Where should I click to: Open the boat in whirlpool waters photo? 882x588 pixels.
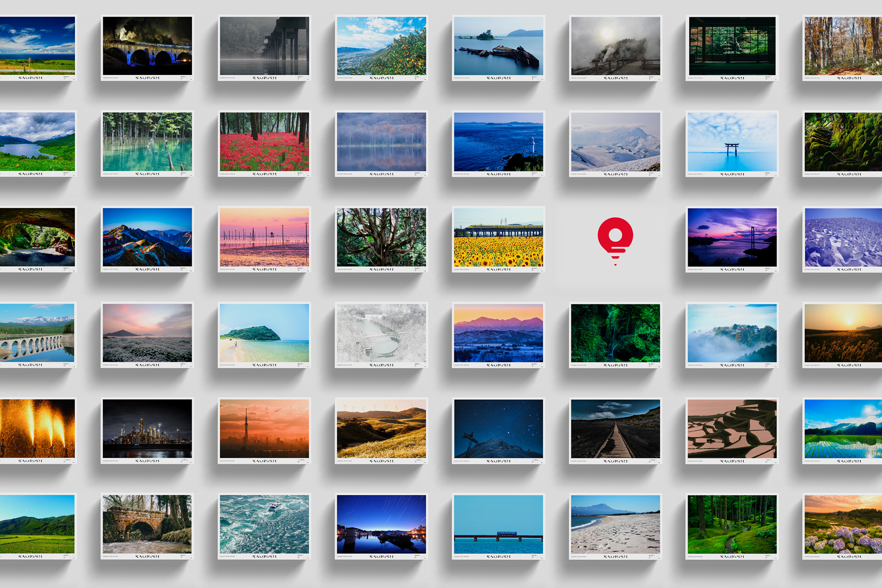pyautogui.click(x=264, y=524)
